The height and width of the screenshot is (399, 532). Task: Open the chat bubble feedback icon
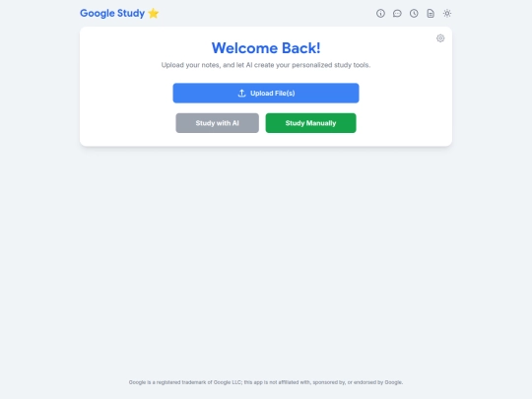tap(397, 13)
